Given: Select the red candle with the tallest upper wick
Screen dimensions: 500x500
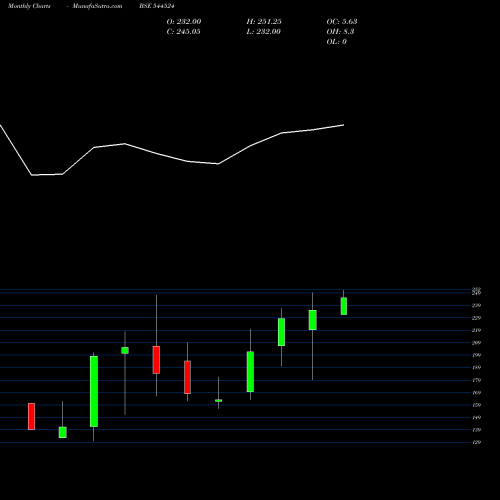Looking at the screenshot, I should 156,360.
